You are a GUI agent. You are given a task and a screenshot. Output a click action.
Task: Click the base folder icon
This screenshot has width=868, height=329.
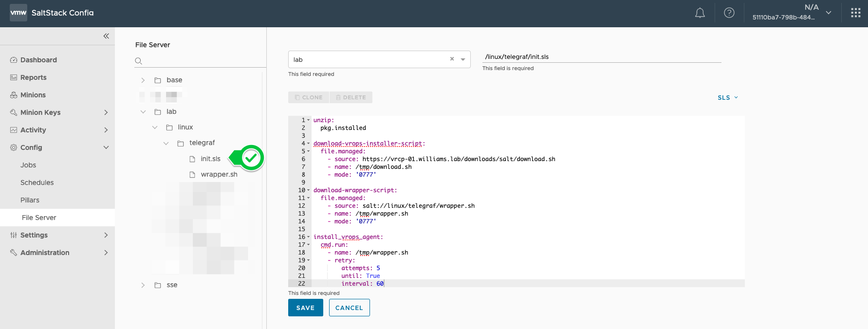[x=158, y=80]
